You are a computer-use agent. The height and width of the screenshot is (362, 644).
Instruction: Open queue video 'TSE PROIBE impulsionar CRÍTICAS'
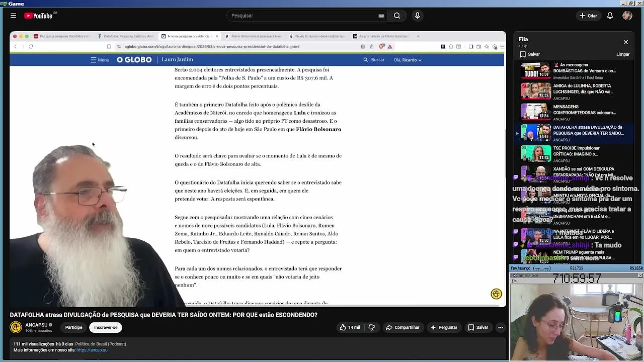pos(574,153)
